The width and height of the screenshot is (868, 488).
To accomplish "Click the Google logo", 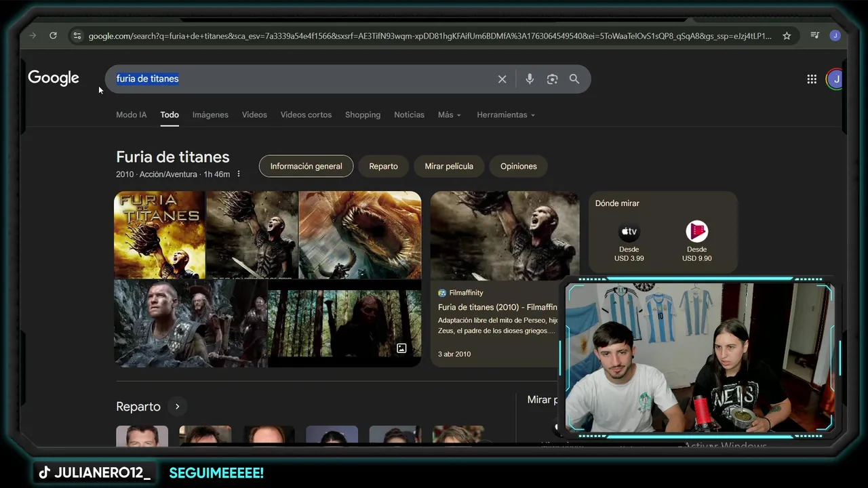I will click(54, 79).
